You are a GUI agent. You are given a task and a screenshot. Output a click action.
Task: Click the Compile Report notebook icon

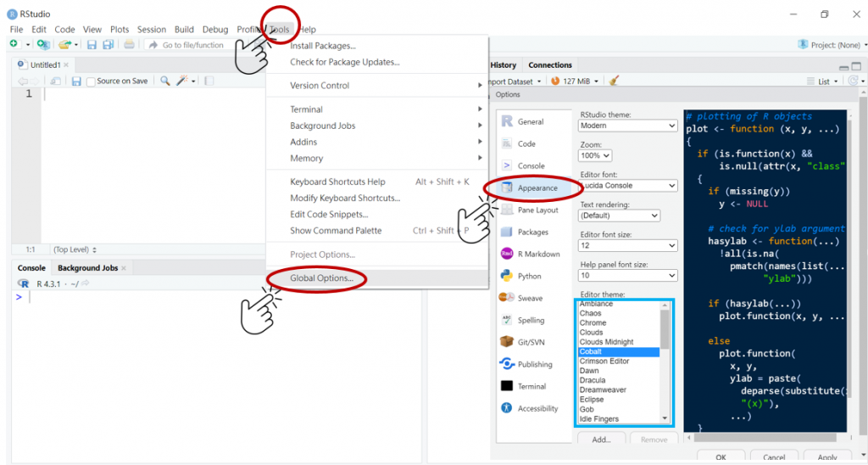tap(209, 81)
